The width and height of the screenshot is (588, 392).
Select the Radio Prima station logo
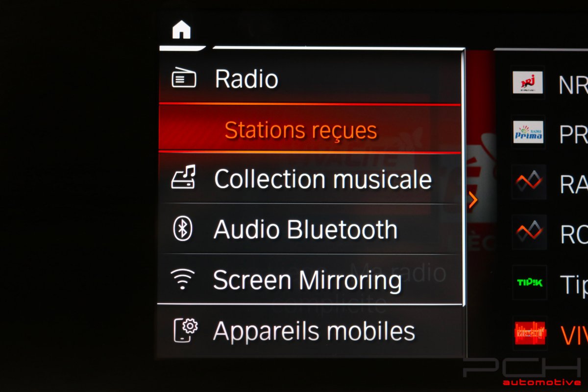point(528,132)
